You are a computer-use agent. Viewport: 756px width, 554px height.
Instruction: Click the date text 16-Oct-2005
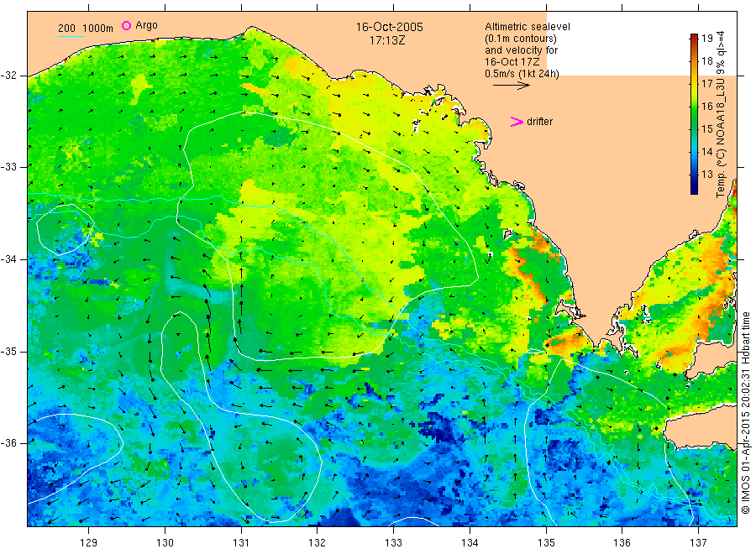[389, 27]
